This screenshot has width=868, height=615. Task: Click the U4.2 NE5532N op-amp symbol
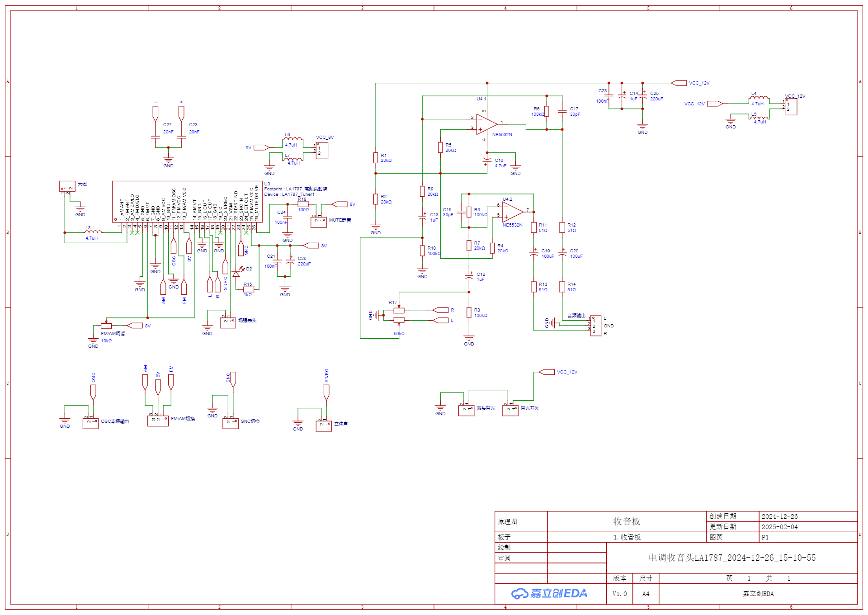pos(513,212)
